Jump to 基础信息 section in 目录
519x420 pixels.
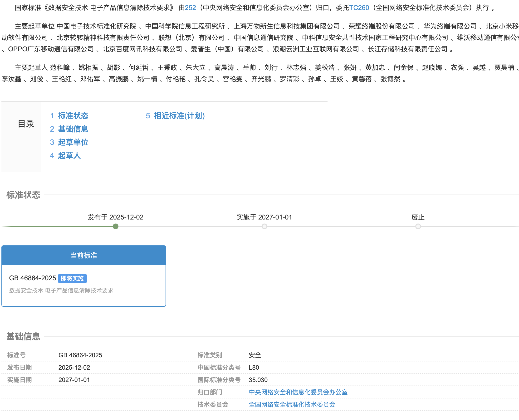[73, 129]
